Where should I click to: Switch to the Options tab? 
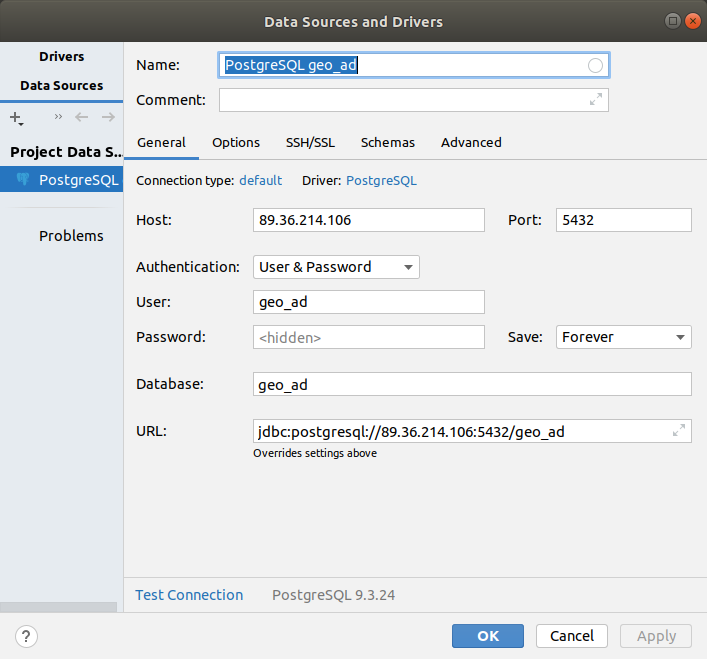(x=236, y=143)
